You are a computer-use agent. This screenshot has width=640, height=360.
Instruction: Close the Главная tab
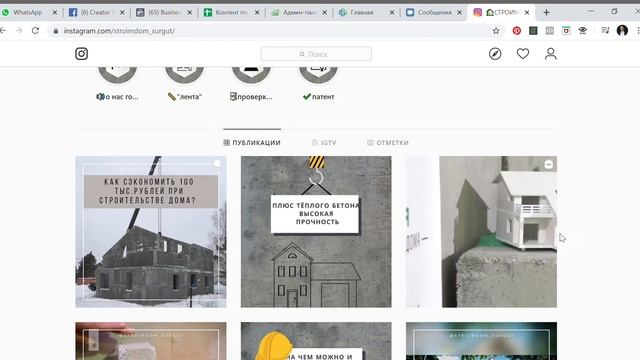pyautogui.click(x=392, y=13)
